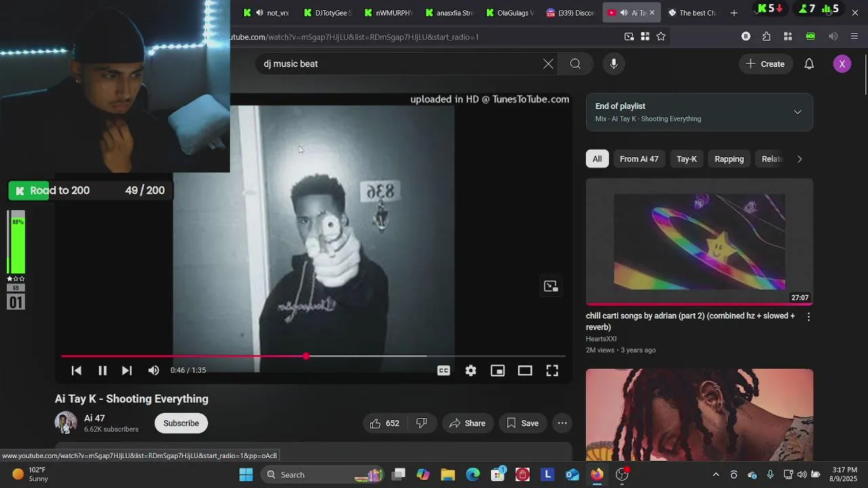Save the video to a playlist
The width and height of the screenshot is (868, 488).
coord(522,423)
